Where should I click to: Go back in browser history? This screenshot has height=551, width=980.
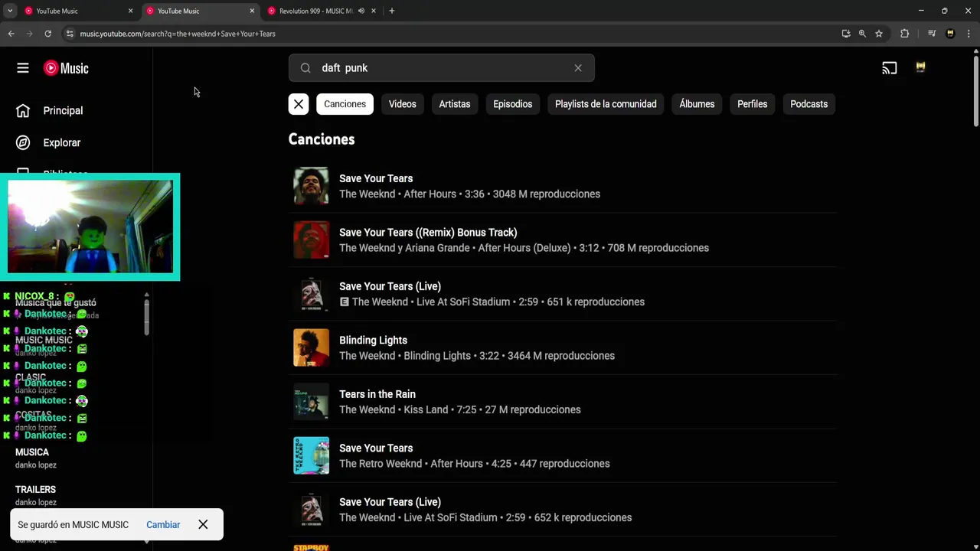tap(11, 34)
